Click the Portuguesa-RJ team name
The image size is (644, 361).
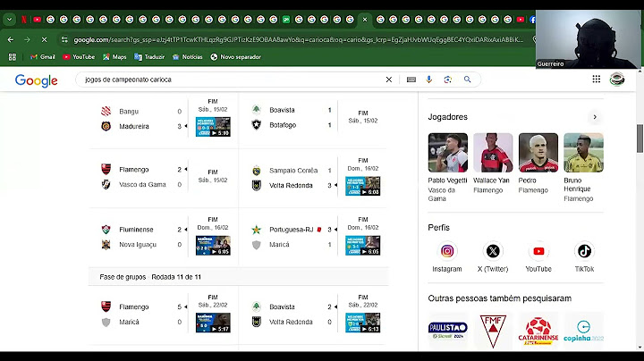[x=292, y=230]
